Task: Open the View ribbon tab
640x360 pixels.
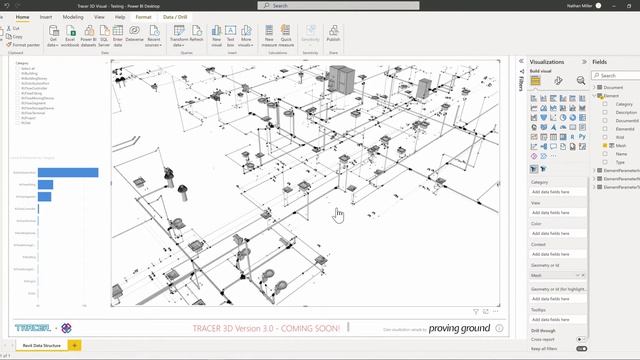Action: (99, 17)
